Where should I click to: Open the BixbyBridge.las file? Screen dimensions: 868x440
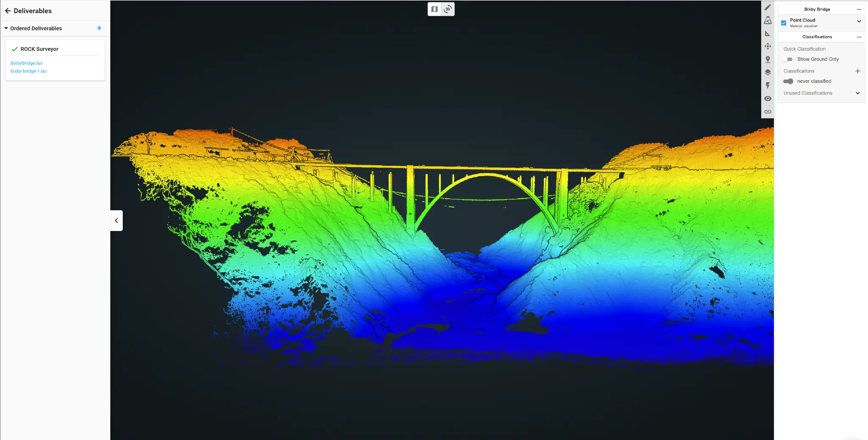coord(26,63)
